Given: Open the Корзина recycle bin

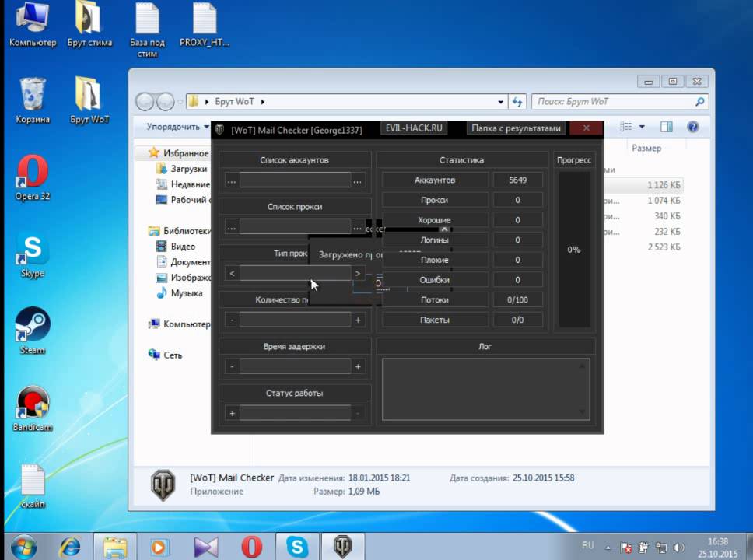Looking at the screenshot, I should (32, 101).
